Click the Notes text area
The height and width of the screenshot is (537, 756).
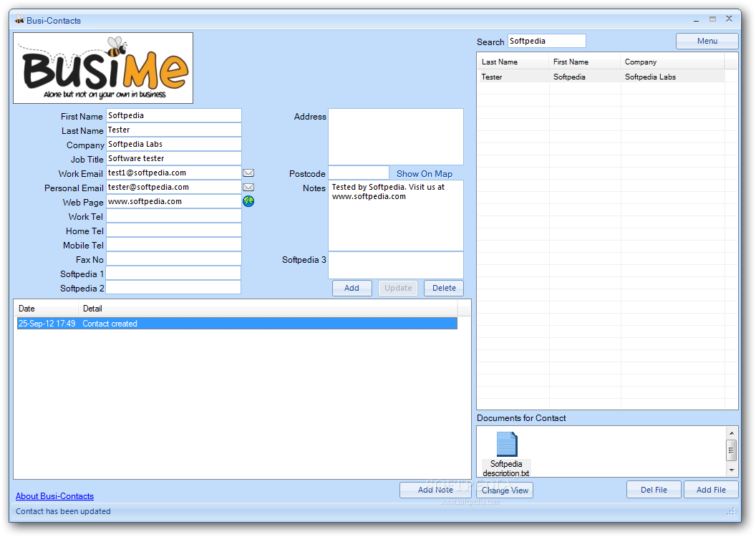[396, 216]
